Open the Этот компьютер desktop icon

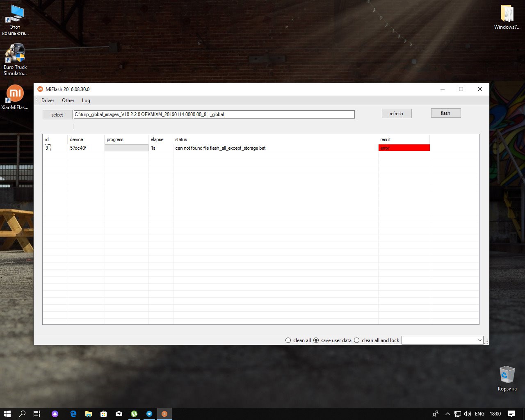(15, 20)
